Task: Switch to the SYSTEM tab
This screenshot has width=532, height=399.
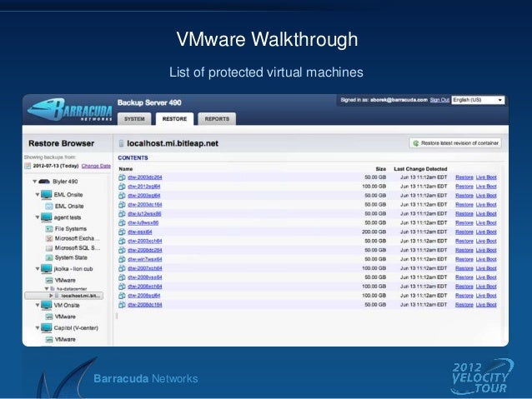Action: pos(134,119)
